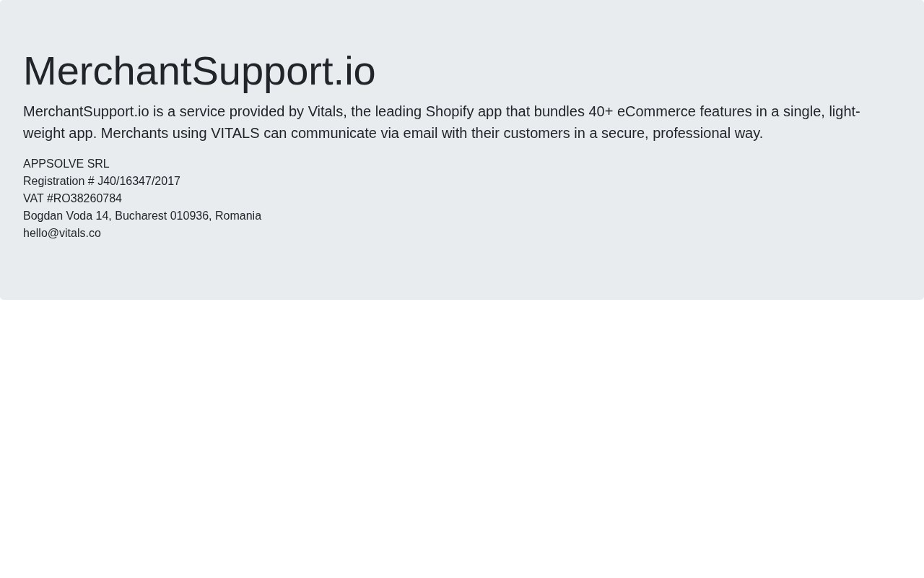
Task: Click the postal code 010936
Action: point(189,215)
